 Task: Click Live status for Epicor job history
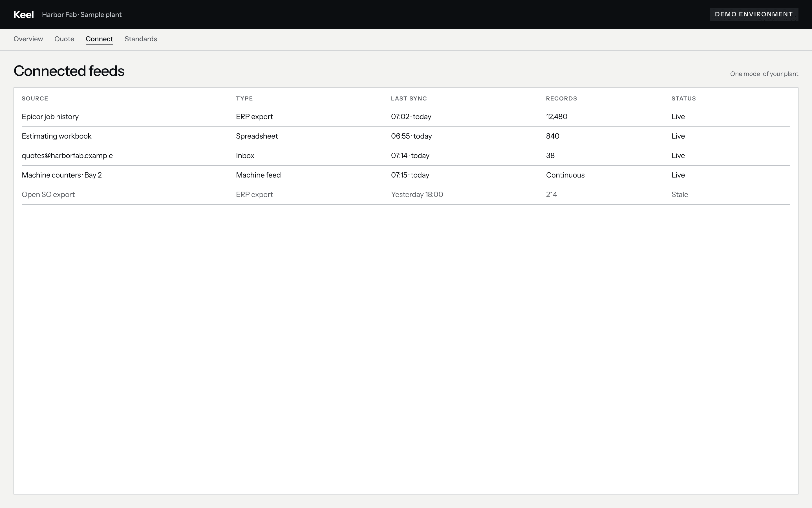pos(678,117)
